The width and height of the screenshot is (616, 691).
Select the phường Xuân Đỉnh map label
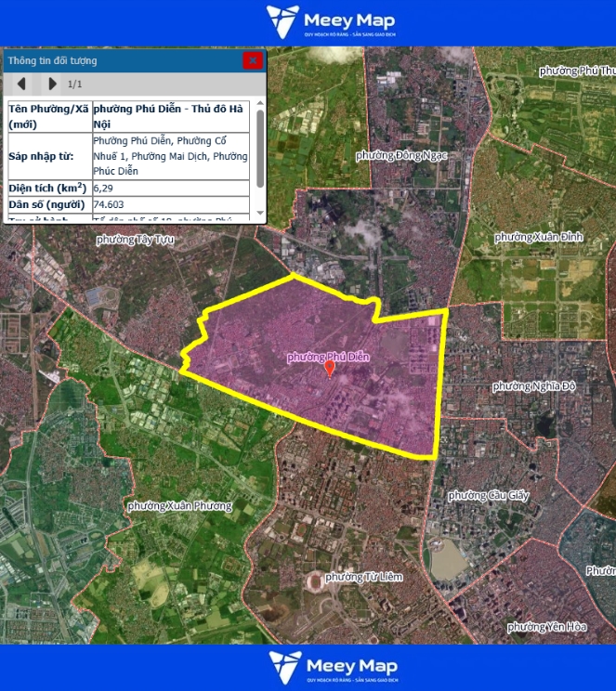point(539,237)
